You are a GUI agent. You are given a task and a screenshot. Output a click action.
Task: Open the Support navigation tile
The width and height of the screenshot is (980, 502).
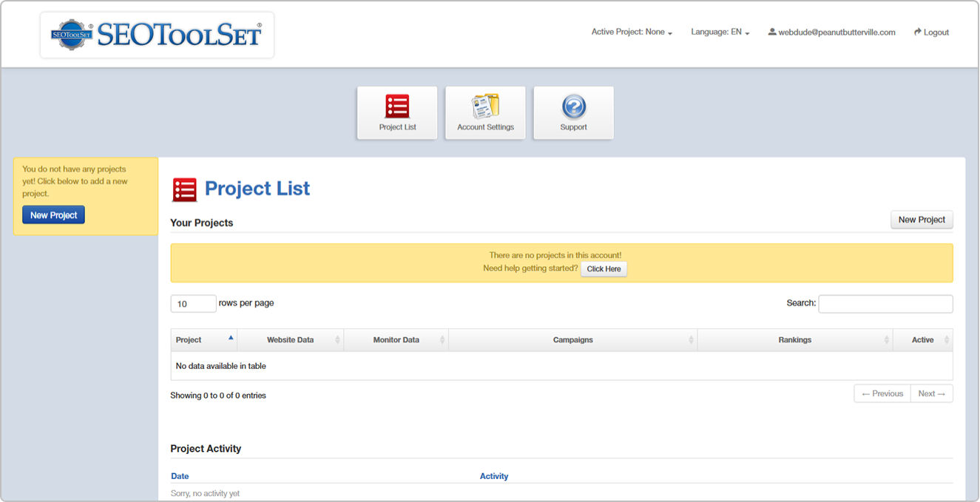[x=573, y=113]
